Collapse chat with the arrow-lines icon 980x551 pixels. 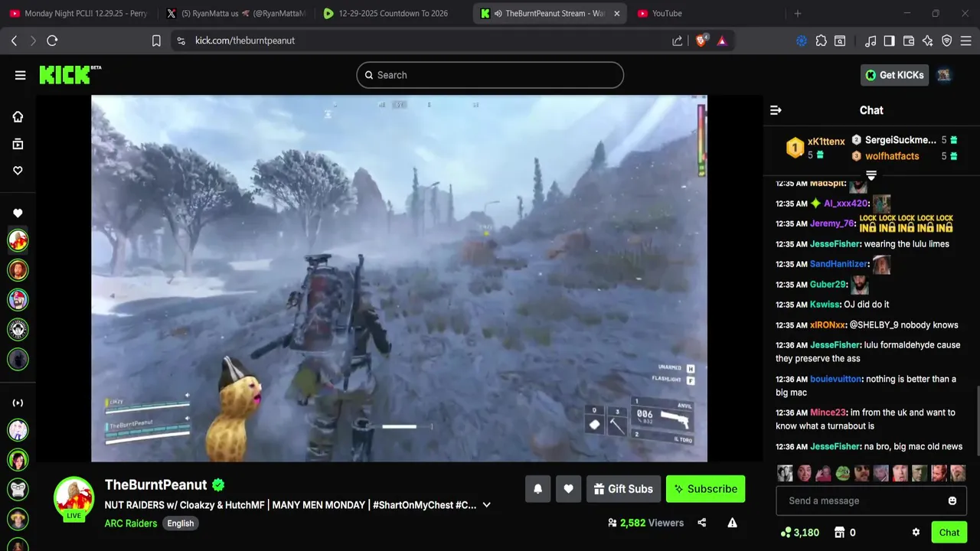tap(776, 110)
